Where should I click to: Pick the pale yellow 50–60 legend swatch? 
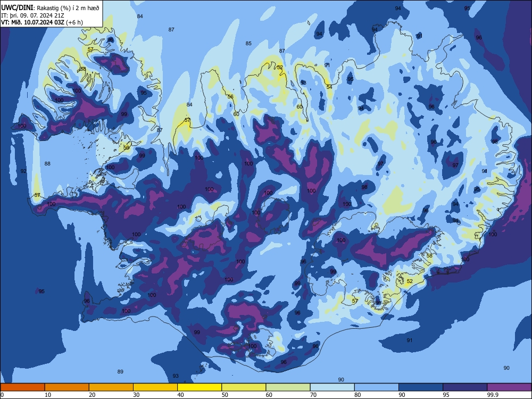pyautogui.click(x=244, y=387)
